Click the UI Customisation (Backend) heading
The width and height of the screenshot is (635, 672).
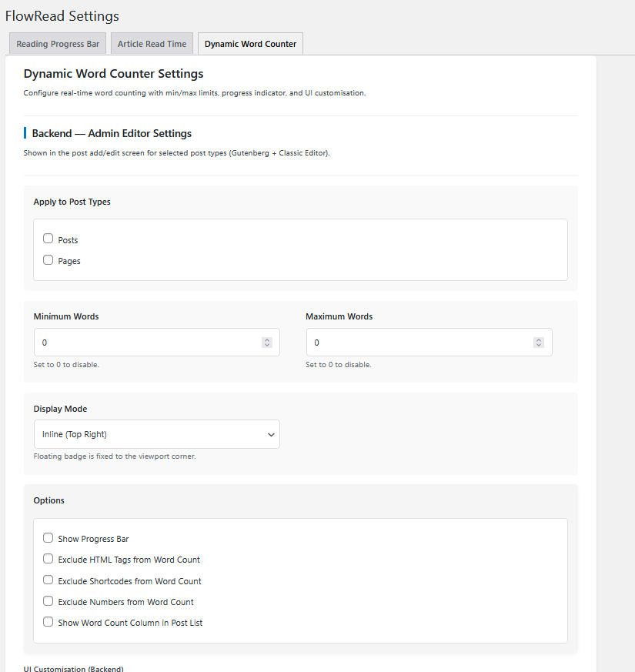click(73, 668)
